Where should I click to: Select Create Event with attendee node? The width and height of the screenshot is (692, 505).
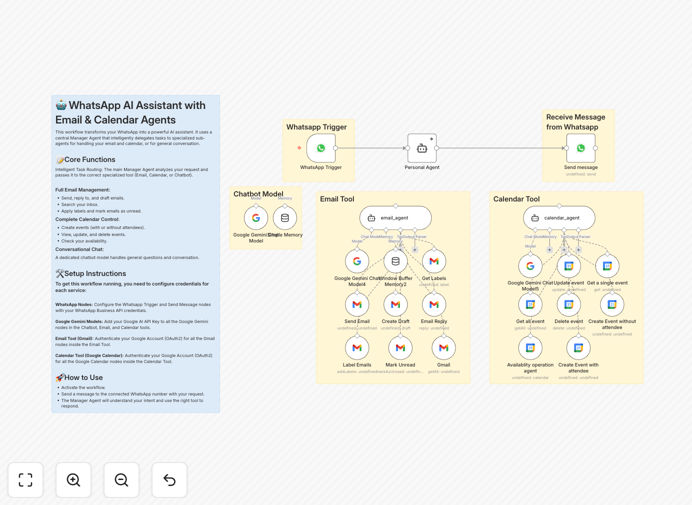[578, 348]
